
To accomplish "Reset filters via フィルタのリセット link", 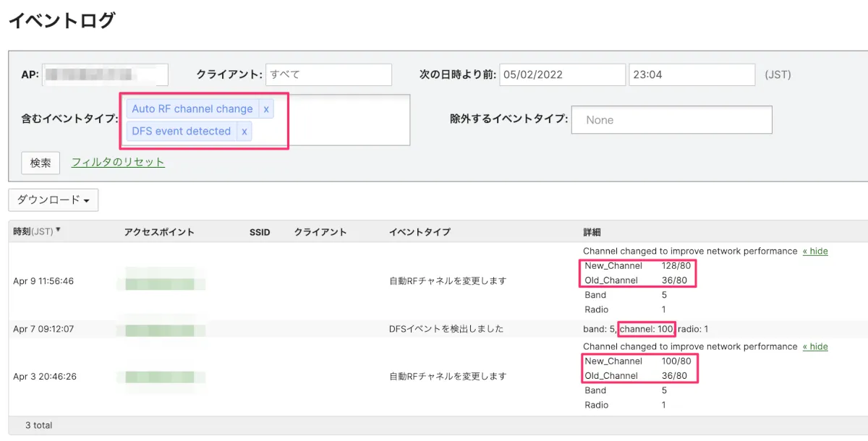I will [118, 162].
